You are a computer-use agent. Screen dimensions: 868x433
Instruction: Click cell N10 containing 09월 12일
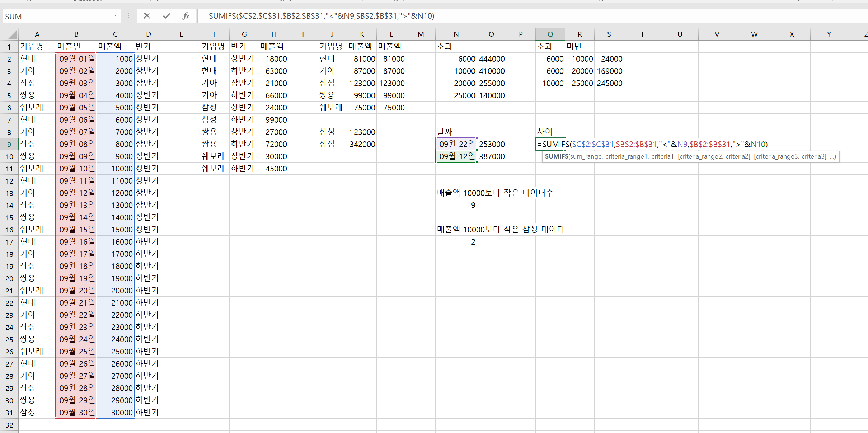pos(456,156)
